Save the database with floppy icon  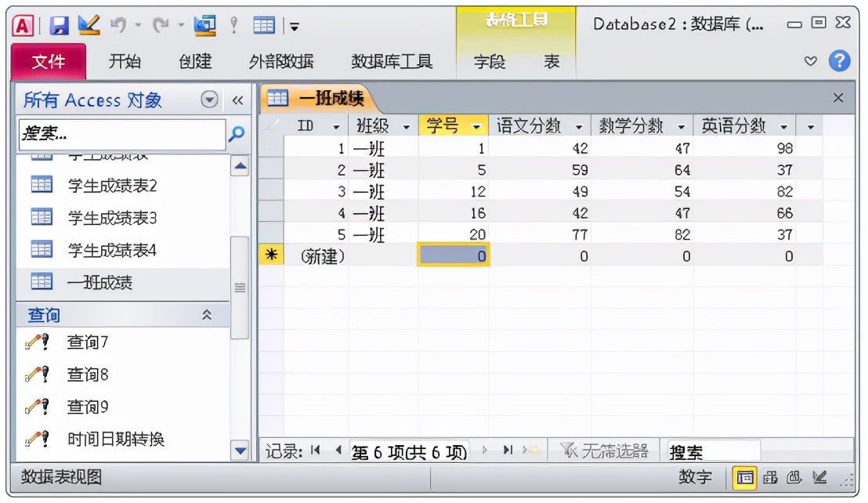pos(59,25)
